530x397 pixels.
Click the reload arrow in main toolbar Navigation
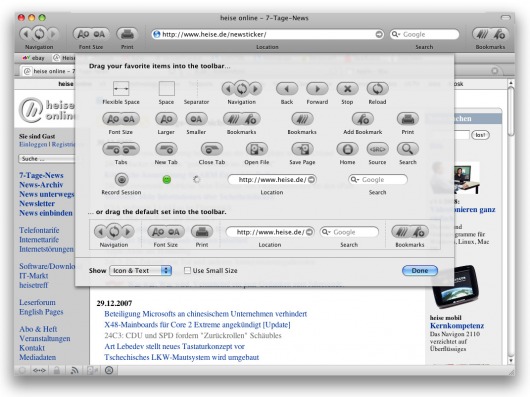39,34
